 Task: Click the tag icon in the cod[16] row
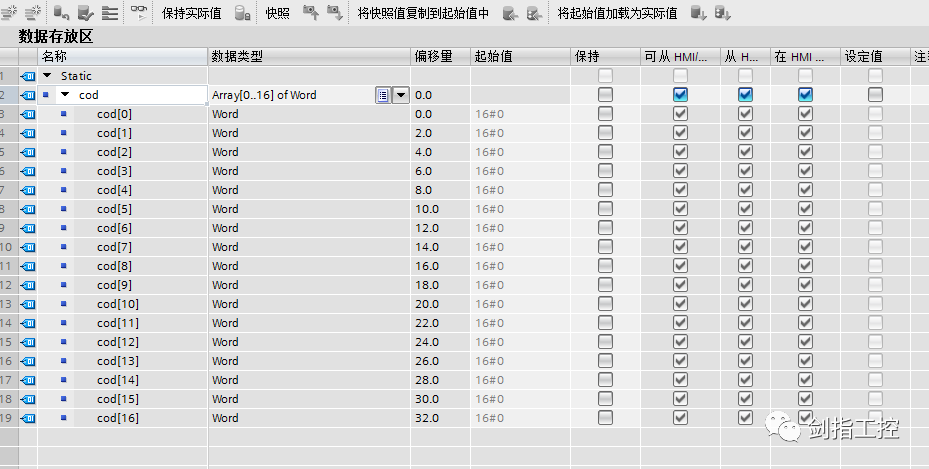coord(28,418)
